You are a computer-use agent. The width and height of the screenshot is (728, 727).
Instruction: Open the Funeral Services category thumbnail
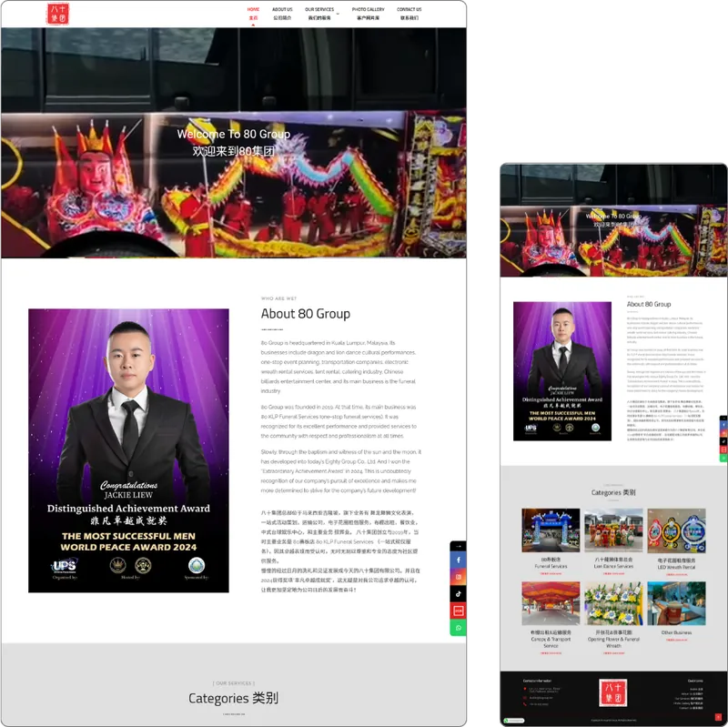click(551, 530)
